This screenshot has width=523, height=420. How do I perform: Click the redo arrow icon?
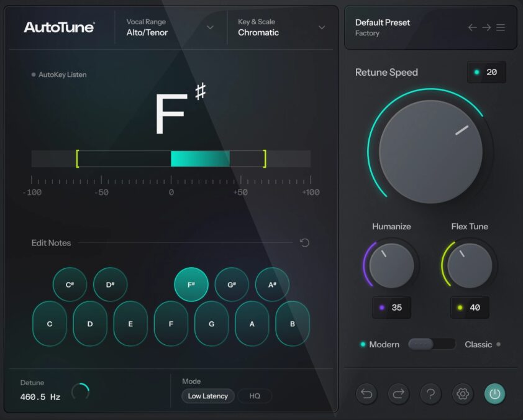coord(399,393)
